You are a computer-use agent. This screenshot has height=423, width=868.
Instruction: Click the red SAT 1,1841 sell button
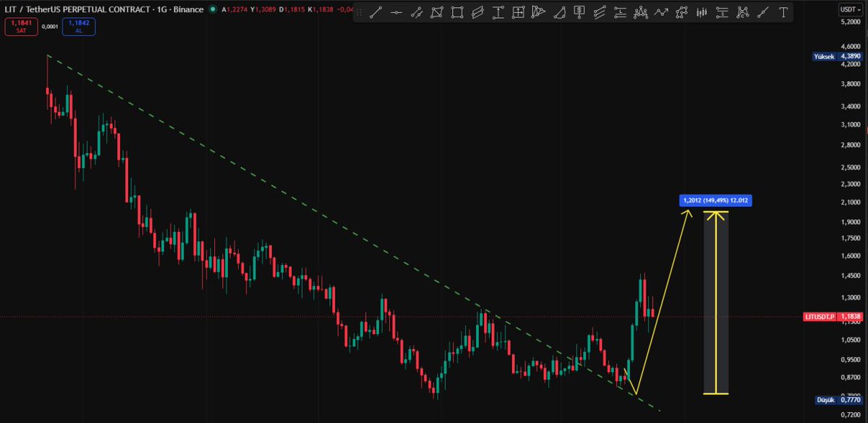[21, 27]
